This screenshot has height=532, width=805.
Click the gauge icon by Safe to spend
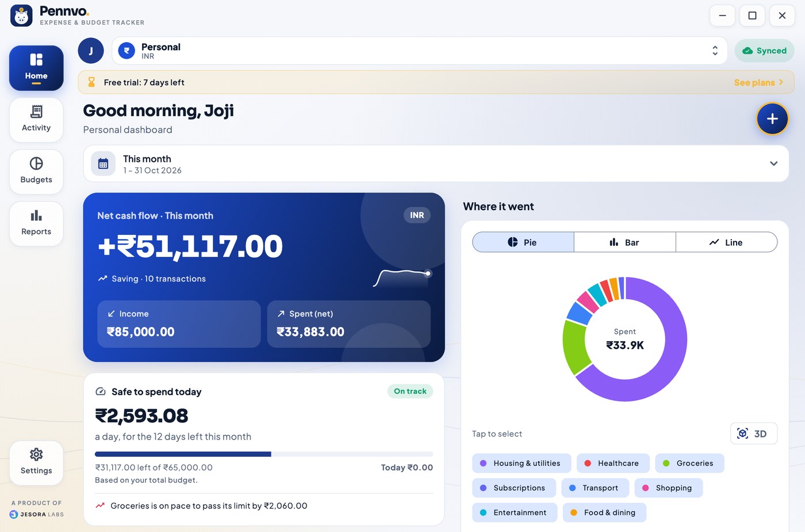[101, 391]
